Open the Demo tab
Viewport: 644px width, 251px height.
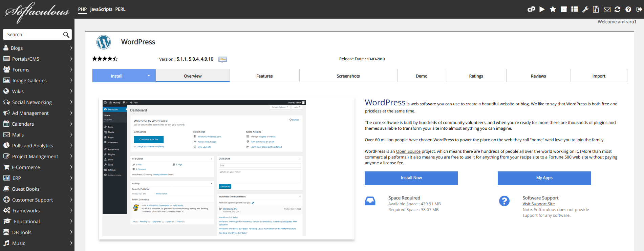422,76
